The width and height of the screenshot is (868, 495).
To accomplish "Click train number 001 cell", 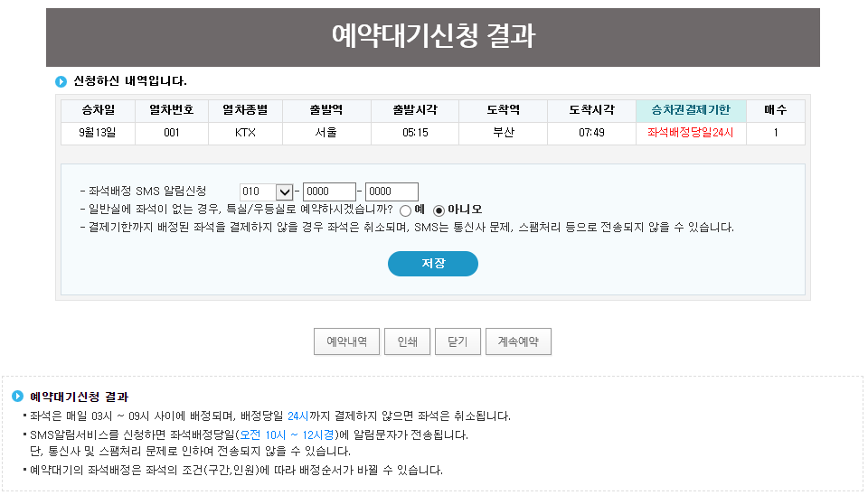I will [172, 133].
